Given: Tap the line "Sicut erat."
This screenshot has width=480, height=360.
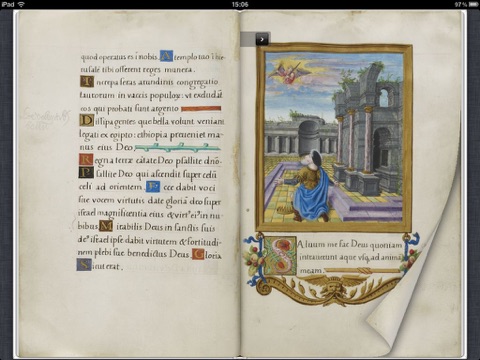Looking at the screenshot, I should pos(100,266).
